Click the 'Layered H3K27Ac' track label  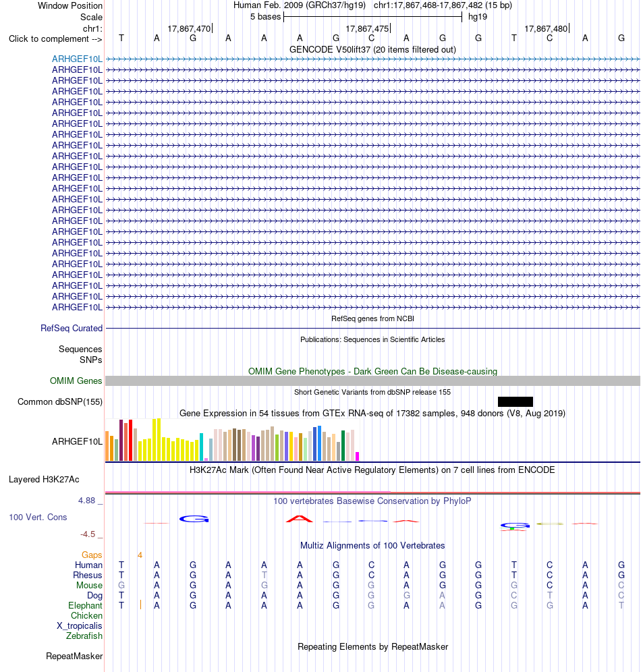(x=44, y=480)
